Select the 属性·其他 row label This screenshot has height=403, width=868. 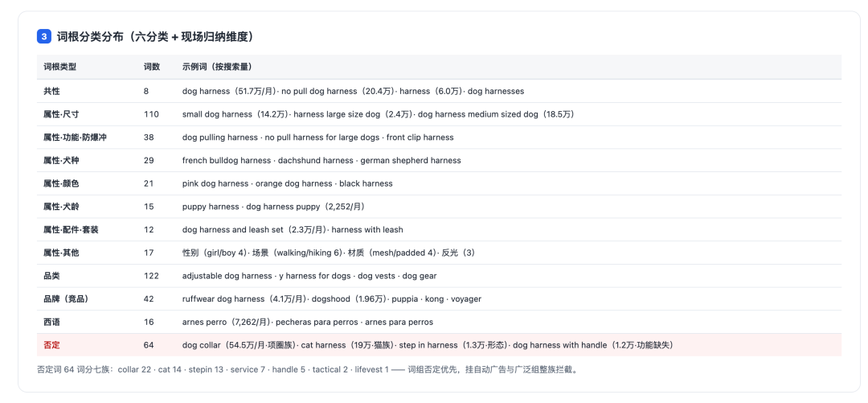(x=61, y=253)
